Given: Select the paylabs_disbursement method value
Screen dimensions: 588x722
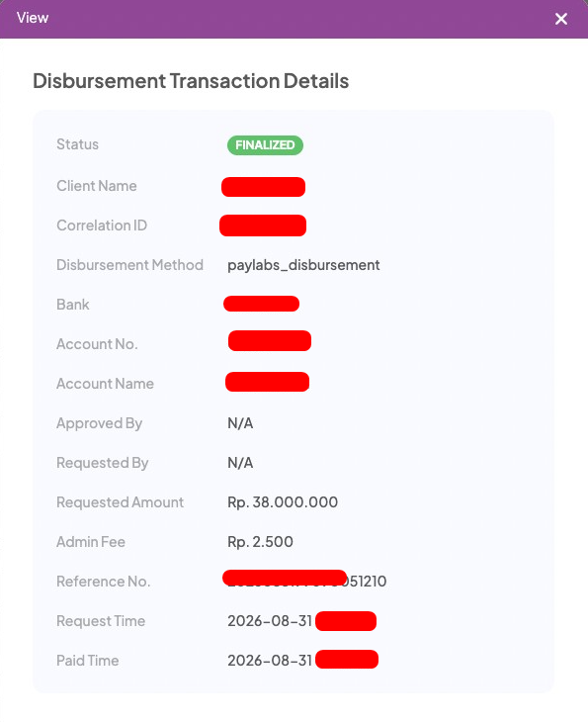Looking at the screenshot, I should (303, 265).
